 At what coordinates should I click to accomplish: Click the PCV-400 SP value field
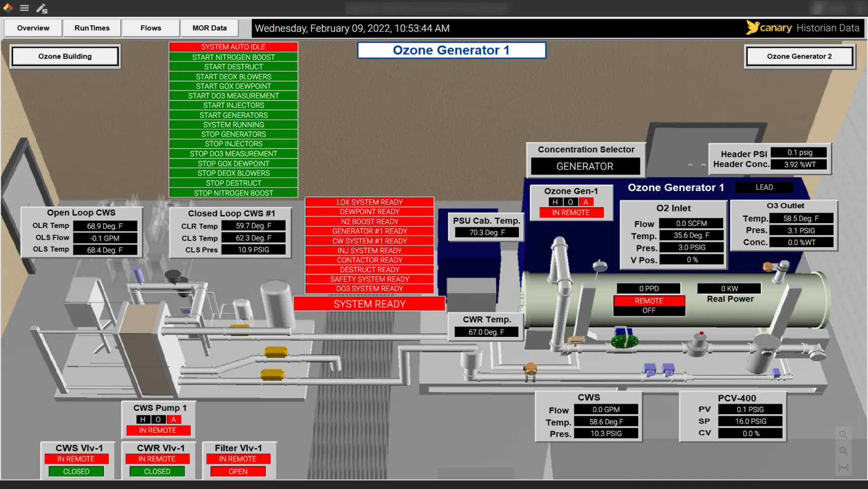point(750,421)
